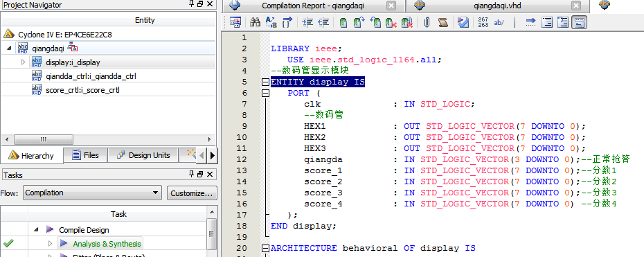The width and height of the screenshot is (644, 257).
Task: Open the Design Units tab
Action: point(144,155)
